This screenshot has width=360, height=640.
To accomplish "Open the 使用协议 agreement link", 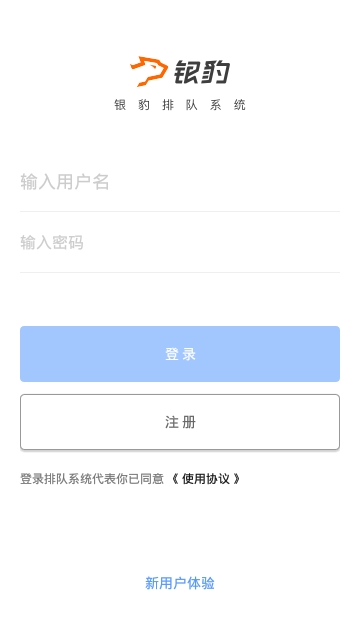I will pos(206,479).
